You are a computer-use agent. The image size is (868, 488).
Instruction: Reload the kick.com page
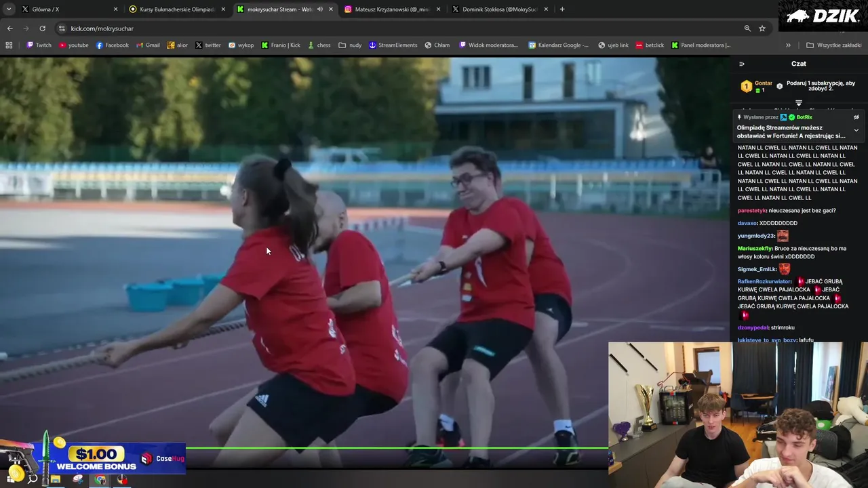(42, 28)
